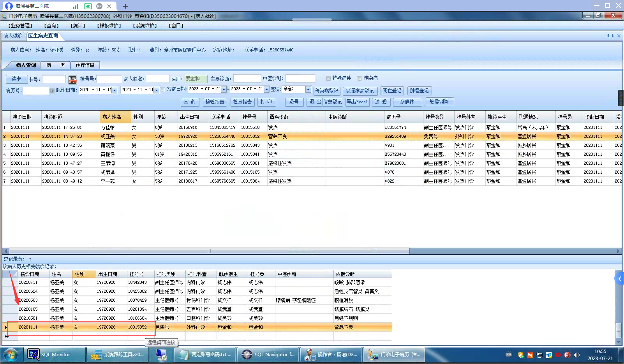This screenshot has height=364, width=624.
Task: Open the Windows Start menu orb
Action: [x=11, y=355]
